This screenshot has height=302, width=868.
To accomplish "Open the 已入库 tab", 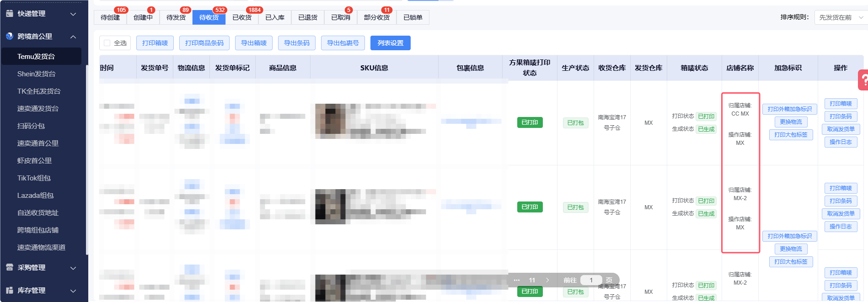I will point(275,17).
